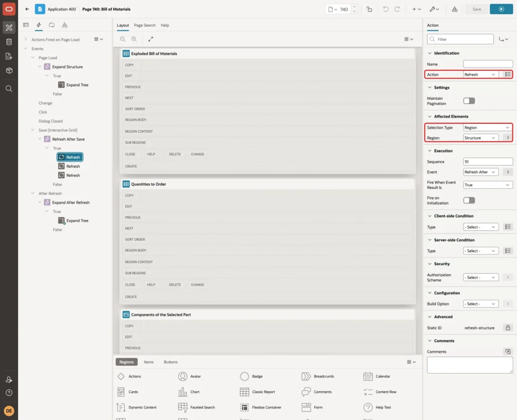Open the Action list-of-values icon
The width and height of the screenshot is (517, 420).
[x=508, y=75]
